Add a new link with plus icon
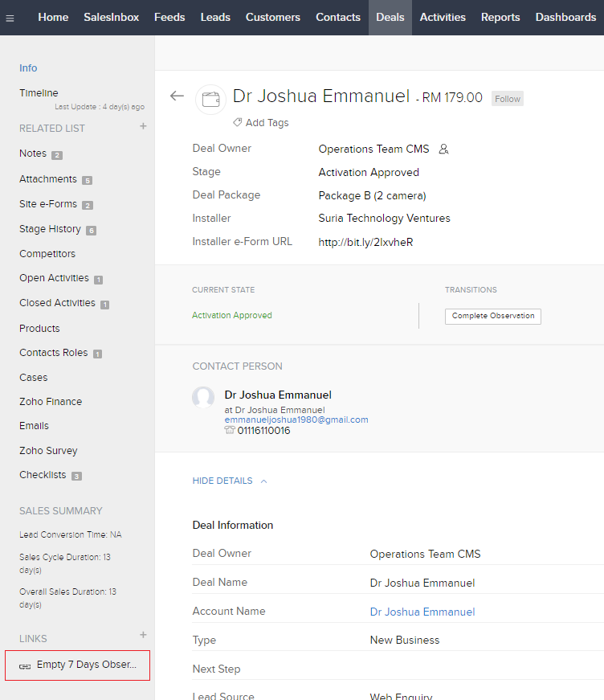 click(x=143, y=636)
